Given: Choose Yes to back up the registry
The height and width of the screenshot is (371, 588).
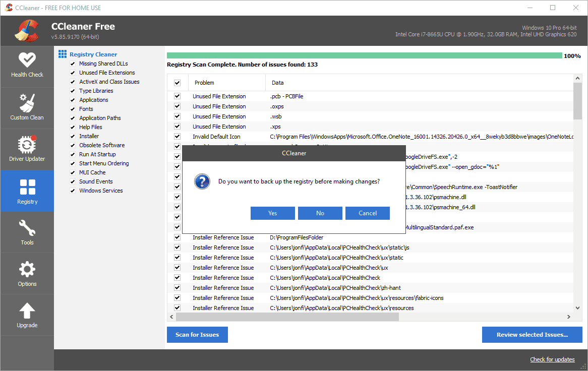Looking at the screenshot, I should [272, 213].
